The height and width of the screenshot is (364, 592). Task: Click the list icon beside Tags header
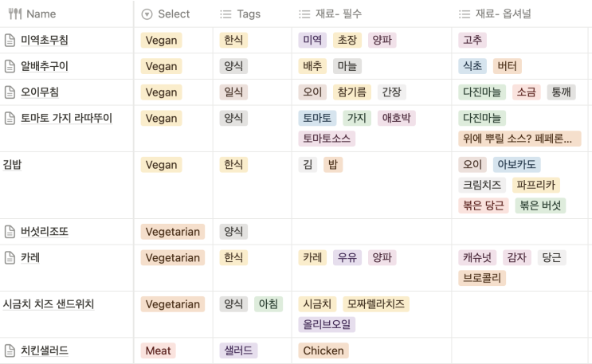click(225, 14)
